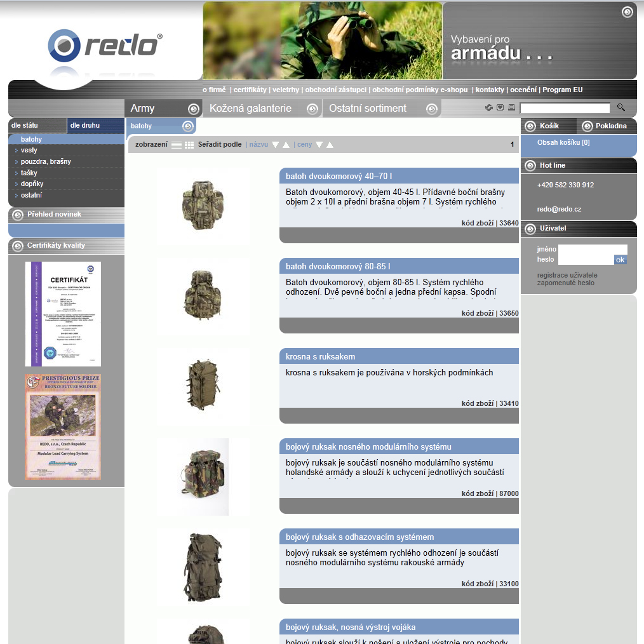Sort by name ascending arrow
The image size is (644, 644).
(286, 145)
